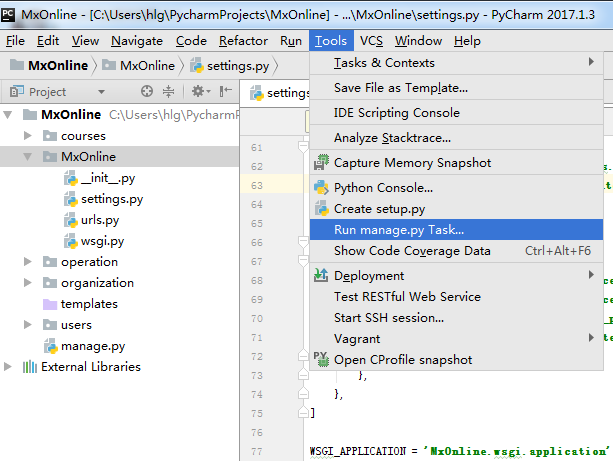Image resolution: width=613 pixels, height=461 pixels.
Task: Click the templates purple folder icon
Action: pyautogui.click(x=50, y=304)
